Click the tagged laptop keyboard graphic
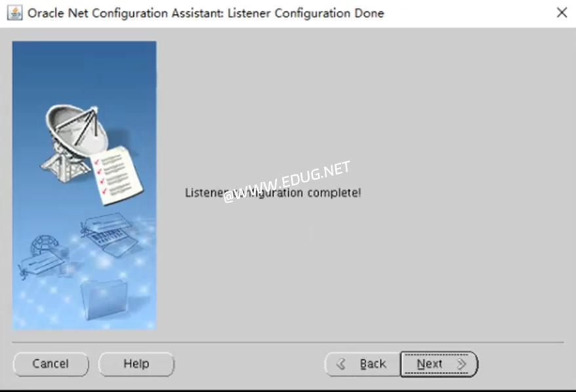Viewport: 576px width, 392px height. tap(110, 235)
